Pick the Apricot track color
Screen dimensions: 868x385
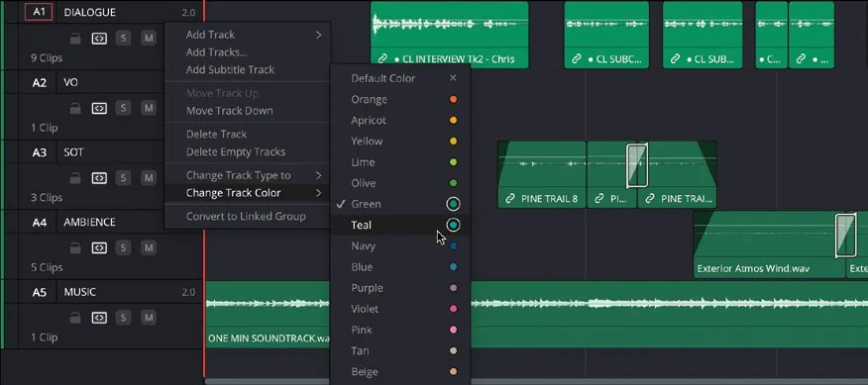[400, 121]
